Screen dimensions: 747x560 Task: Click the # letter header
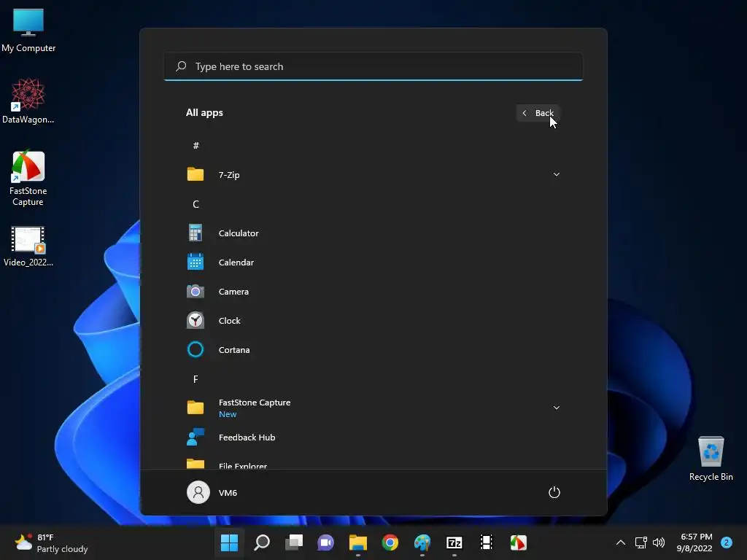[x=196, y=146]
